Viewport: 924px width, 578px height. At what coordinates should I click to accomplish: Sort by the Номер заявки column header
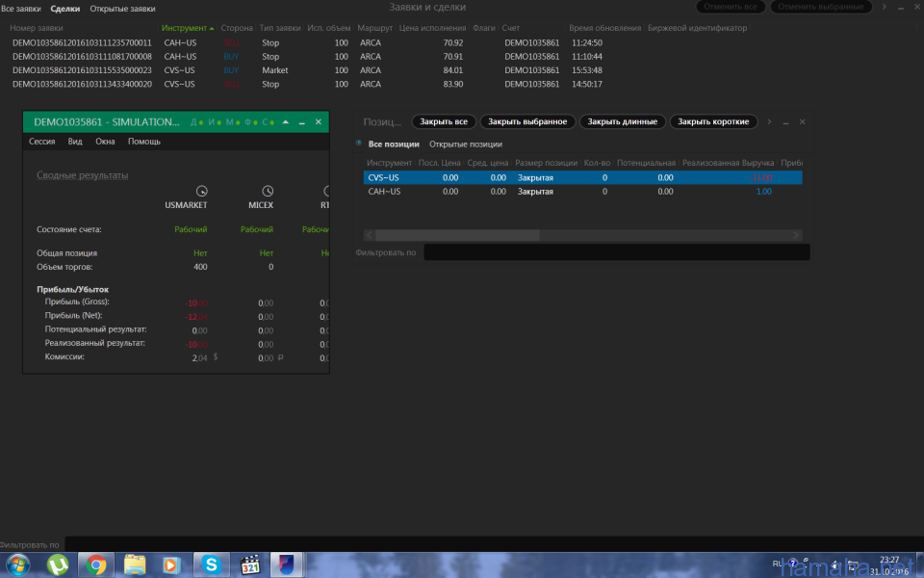37,28
